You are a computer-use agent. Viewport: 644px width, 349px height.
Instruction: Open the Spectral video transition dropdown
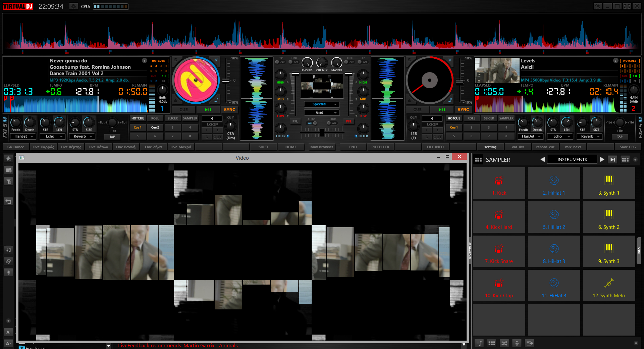[x=322, y=104]
